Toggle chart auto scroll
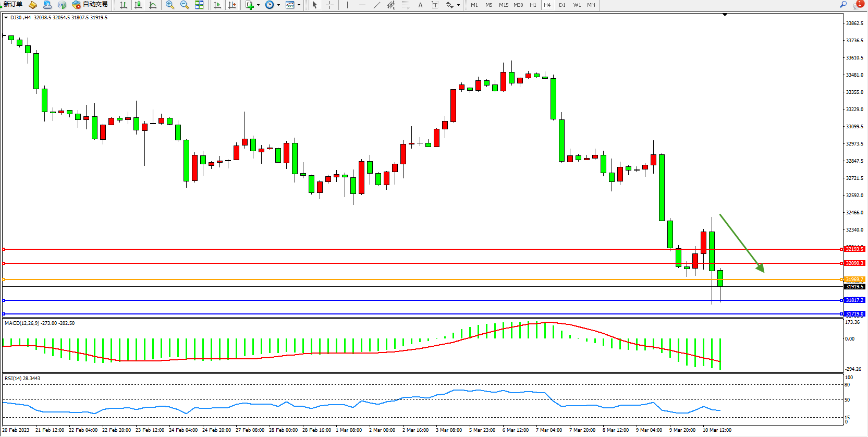Screen dimensions: 868x437 217,5
